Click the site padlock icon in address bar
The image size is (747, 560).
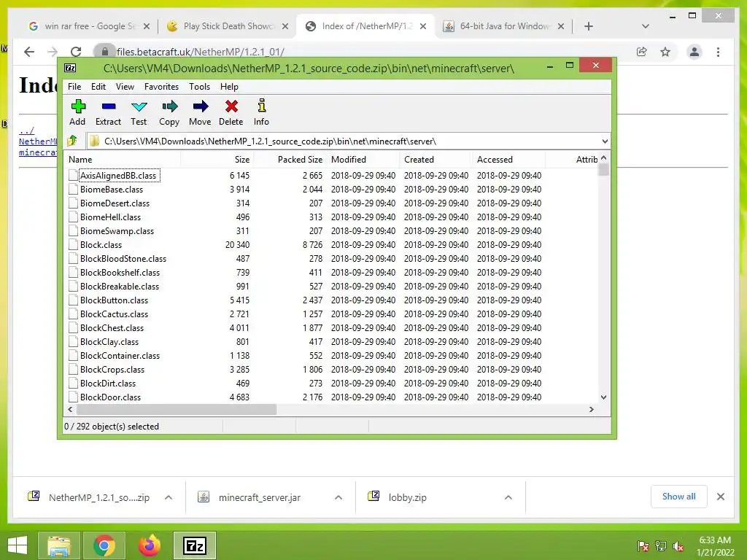(x=105, y=51)
